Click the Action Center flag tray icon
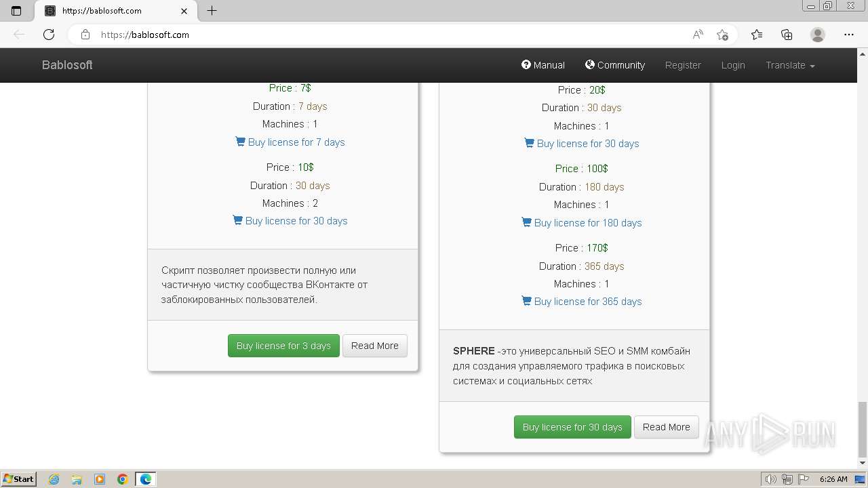The image size is (868, 488). coord(803,479)
